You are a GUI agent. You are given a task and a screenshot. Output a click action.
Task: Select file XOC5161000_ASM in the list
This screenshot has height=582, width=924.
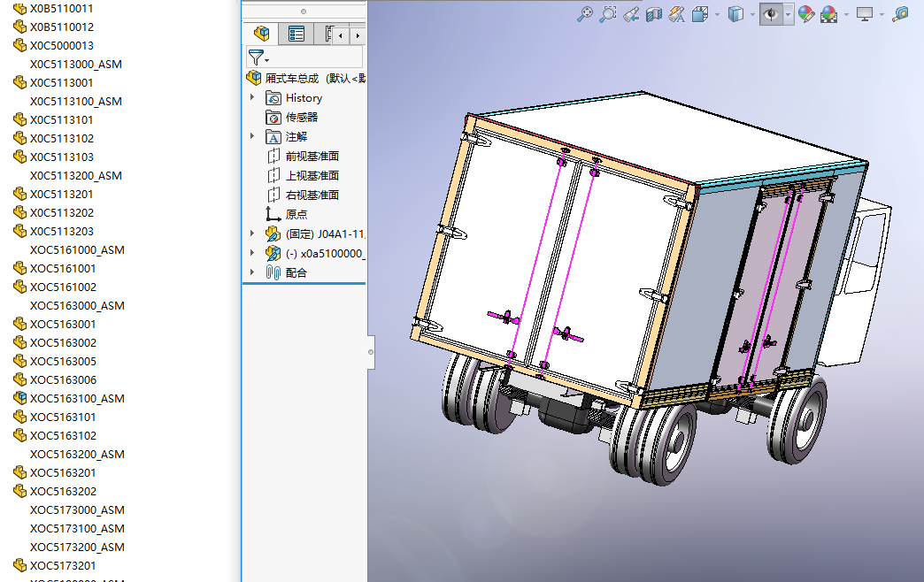pos(77,249)
